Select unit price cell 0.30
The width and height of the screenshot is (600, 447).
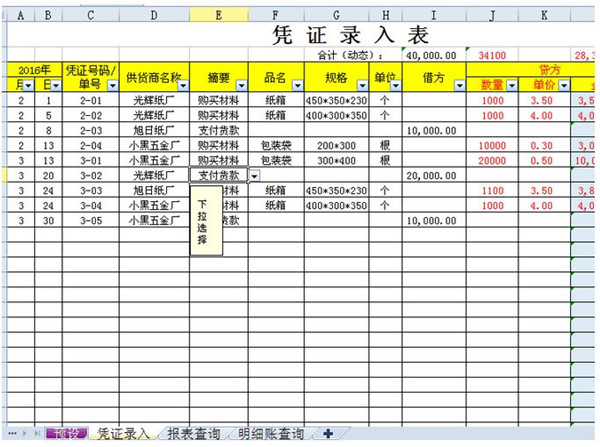pos(544,145)
